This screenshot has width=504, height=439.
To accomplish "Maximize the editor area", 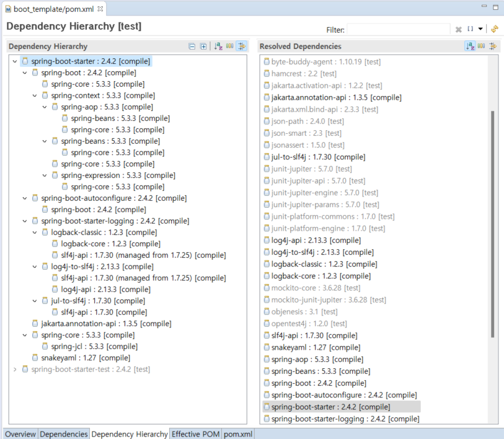I will 496,7.
